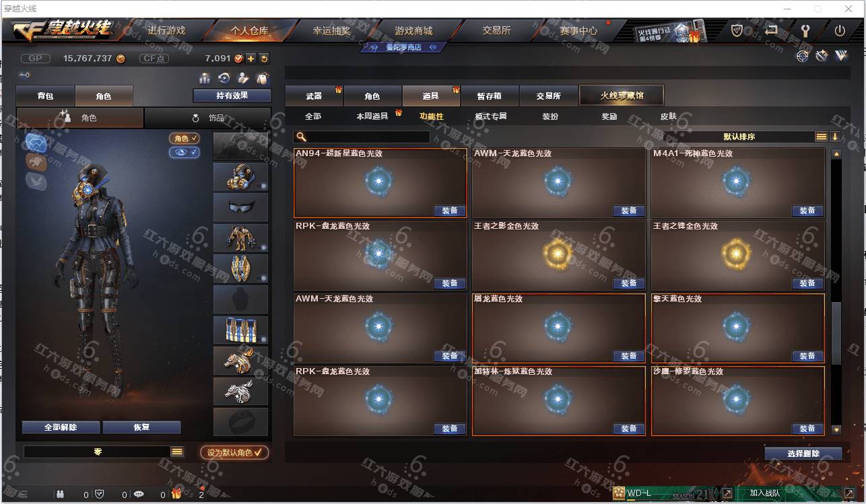Toggle the 角色 checkbox above character

click(x=185, y=138)
